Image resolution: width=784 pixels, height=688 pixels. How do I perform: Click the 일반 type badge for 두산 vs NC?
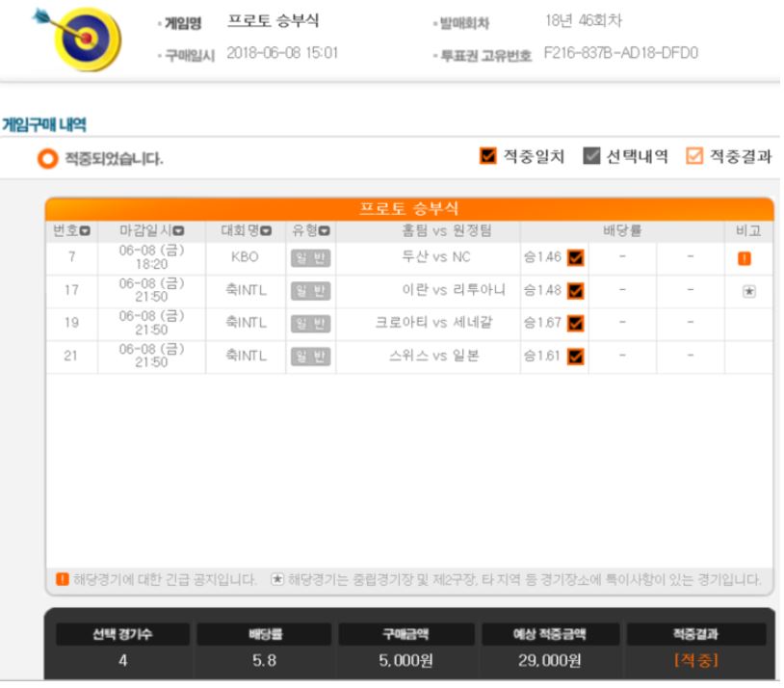(x=310, y=258)
